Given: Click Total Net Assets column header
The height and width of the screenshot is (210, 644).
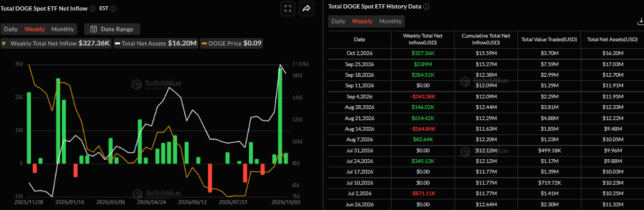Looking at the screenshot, I should click(612, 40).
